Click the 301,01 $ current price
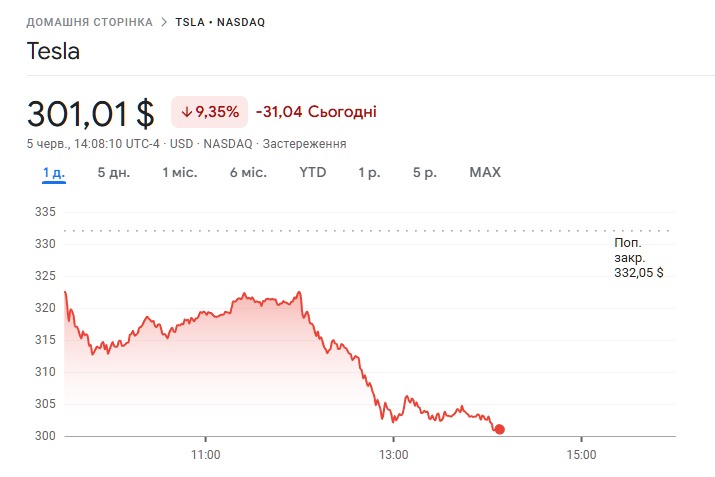 click(91, 113)
